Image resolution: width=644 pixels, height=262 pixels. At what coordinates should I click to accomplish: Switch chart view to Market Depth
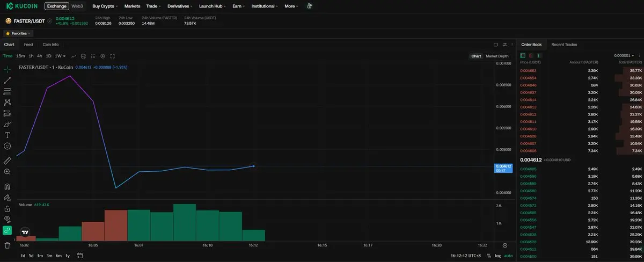point(497,56)
